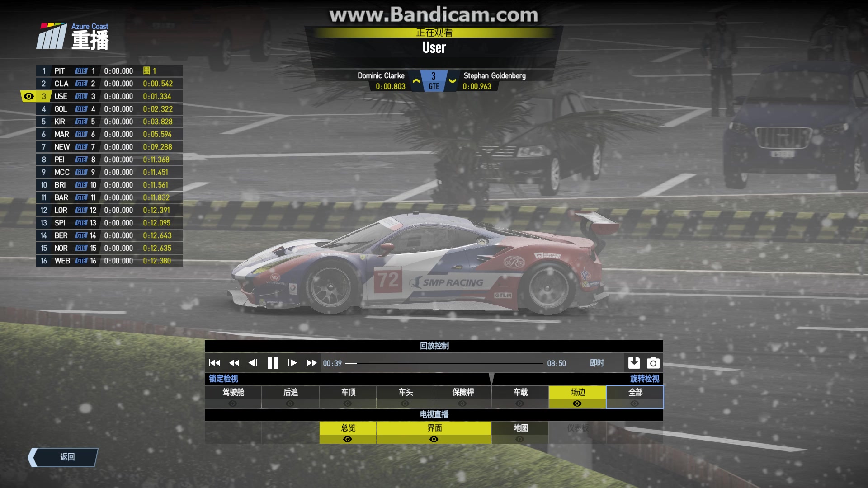The image size is (868, 488).
Task: Select the NOR driver in standings
Action: coord(109,248)
